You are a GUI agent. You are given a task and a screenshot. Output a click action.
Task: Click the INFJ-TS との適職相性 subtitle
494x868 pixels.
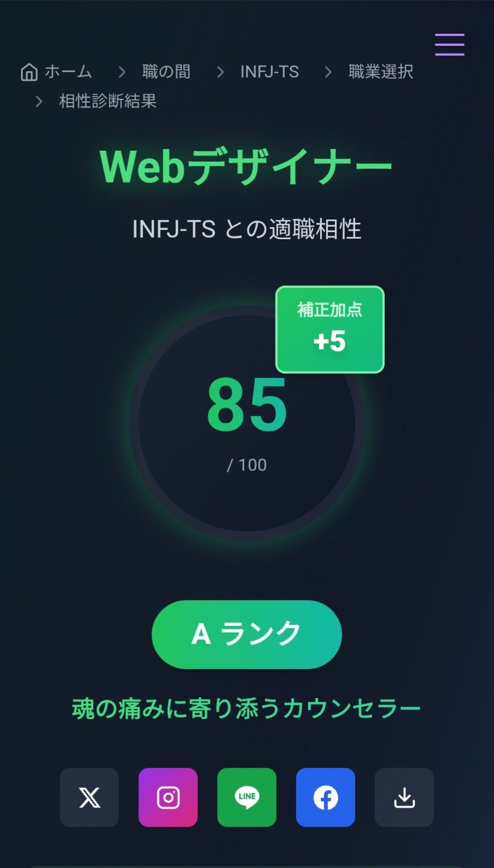click(246, 228)
